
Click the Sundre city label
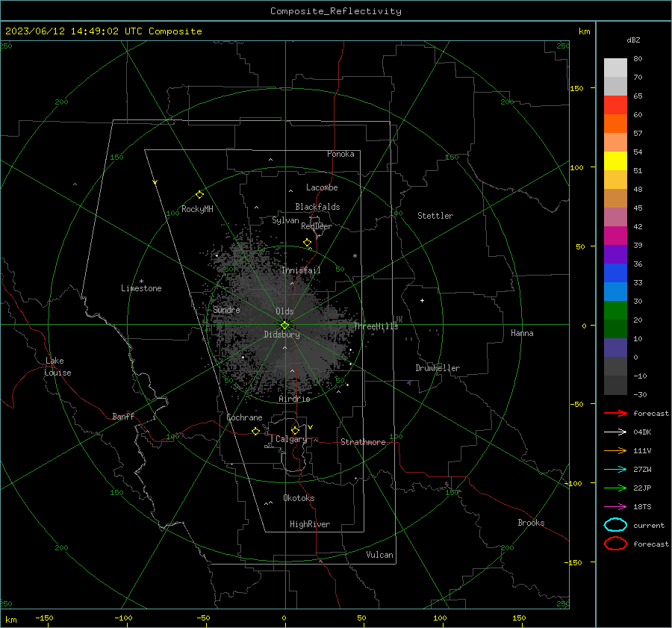(226, 310)
